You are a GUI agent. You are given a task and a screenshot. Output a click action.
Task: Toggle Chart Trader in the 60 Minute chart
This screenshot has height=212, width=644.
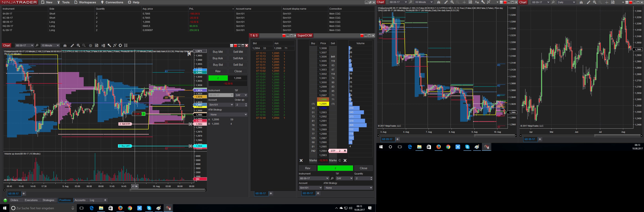477,2
